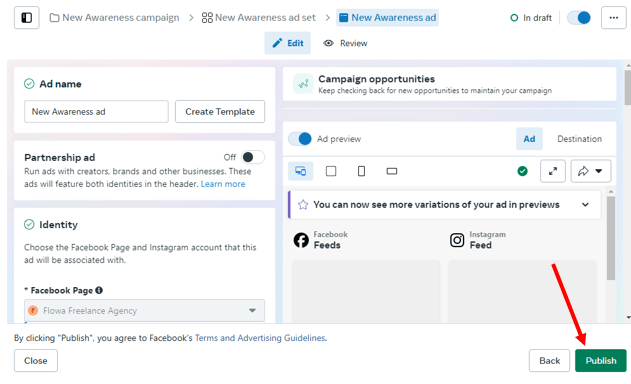Open the three-dot more options menu

tap(613, 18)
